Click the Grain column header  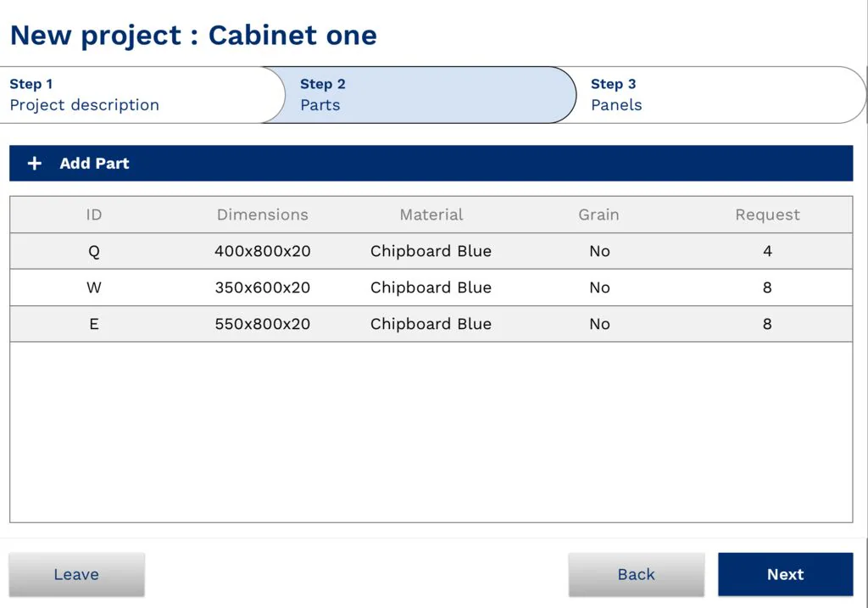point(598,215)
